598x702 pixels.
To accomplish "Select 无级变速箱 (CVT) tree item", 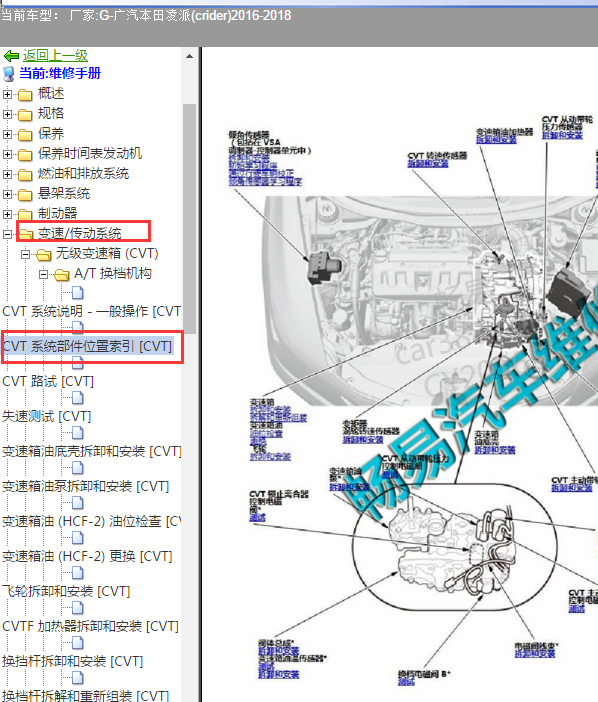I will 107,253.
